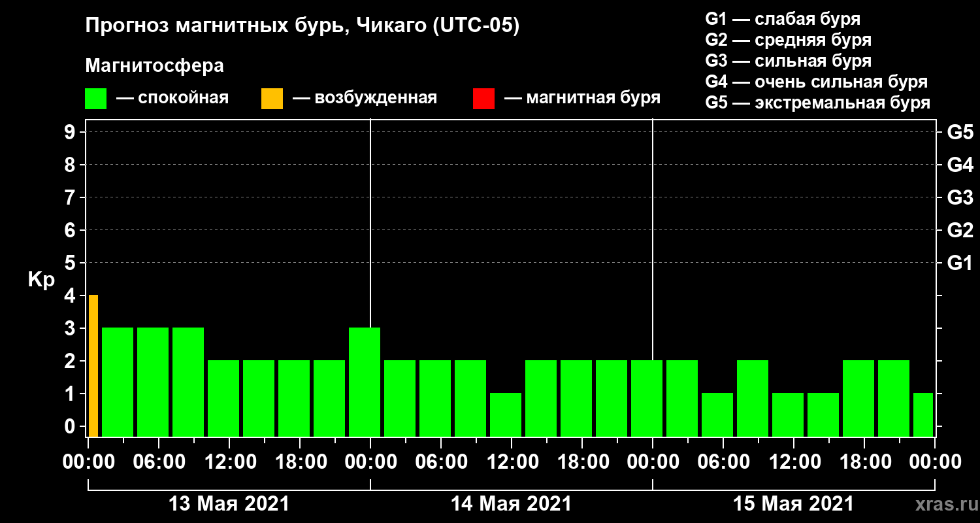
Task: Click the green спокойная legend swatch
Action: 95,99
